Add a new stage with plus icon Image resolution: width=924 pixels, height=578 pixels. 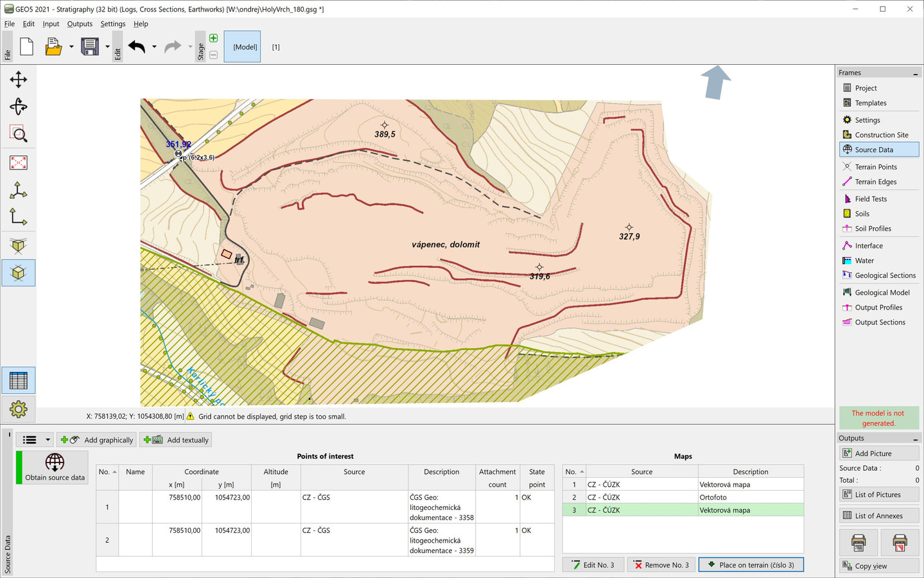coord(213,39)
